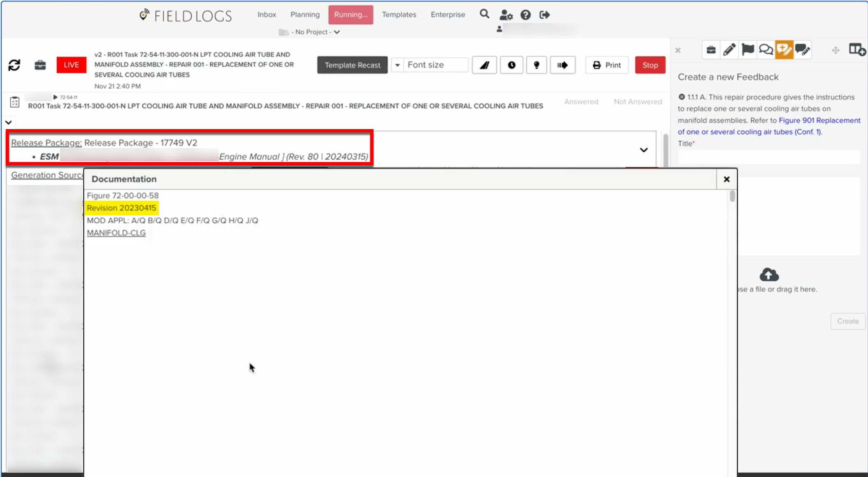Open the flag panel icon

(747, 50)
